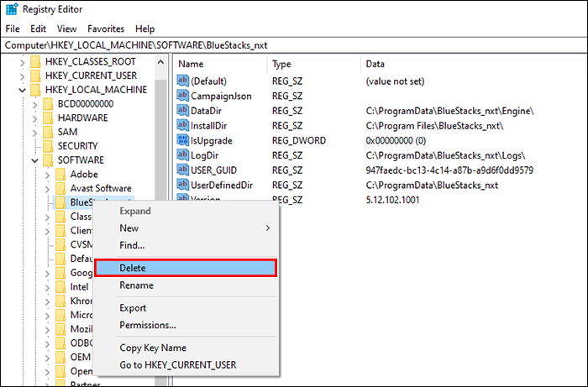
Task: Click the tree pane scroll up arrow
Action: [161, 62]
